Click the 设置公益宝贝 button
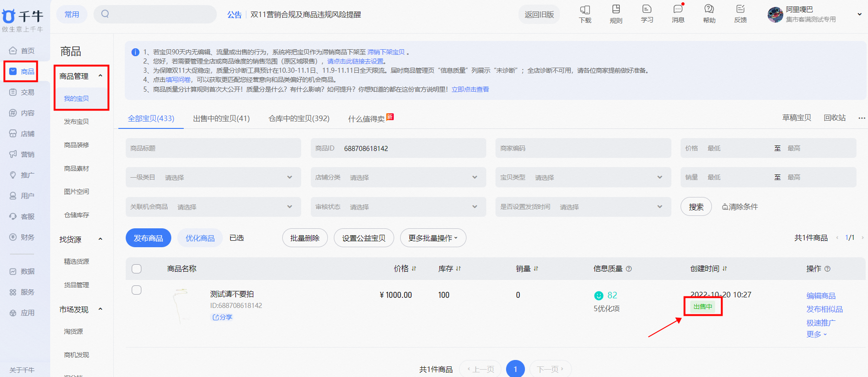 364,238
